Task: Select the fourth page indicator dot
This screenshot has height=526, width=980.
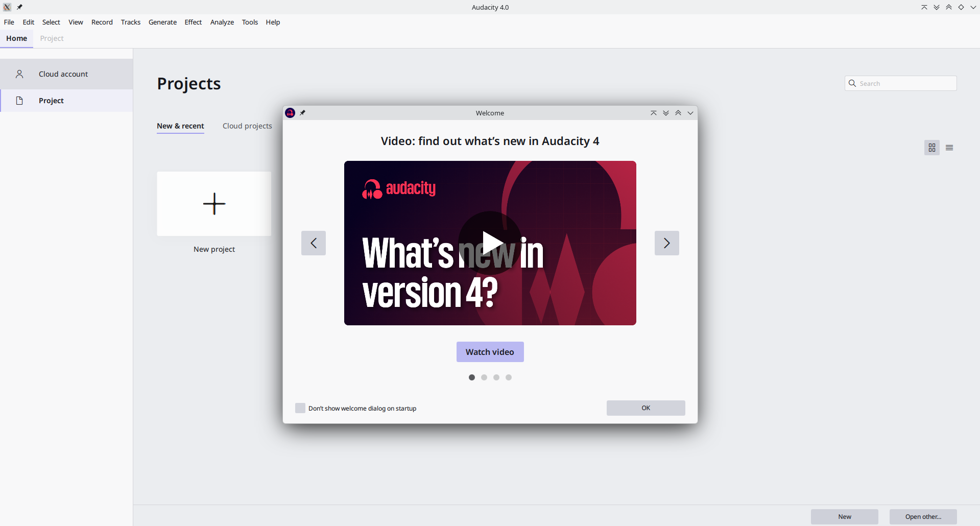Action: [509, 377]
